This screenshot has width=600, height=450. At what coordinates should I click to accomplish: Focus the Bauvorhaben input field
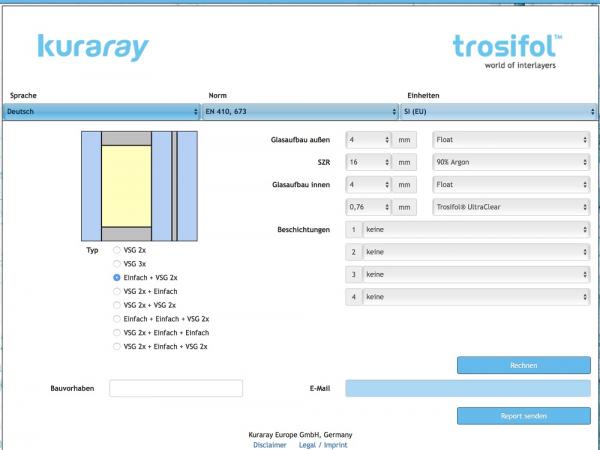point(176,388)
